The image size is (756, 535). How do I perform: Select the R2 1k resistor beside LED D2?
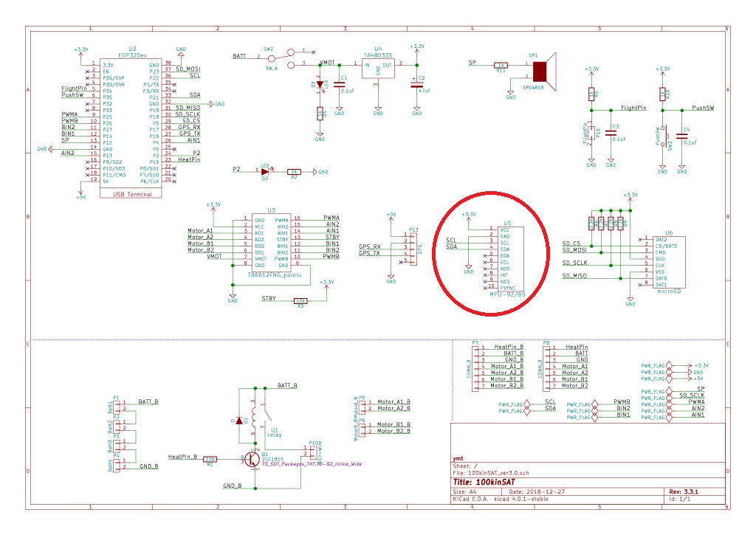(x=294, y=171)
